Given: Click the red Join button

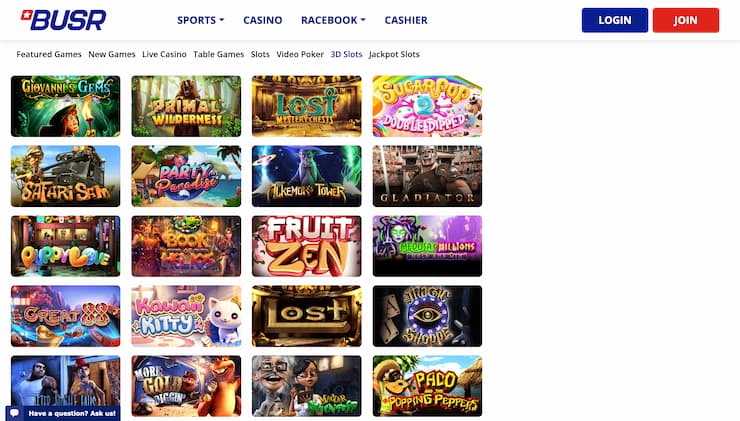Looking at the screenshot, I should [x=686, y=20].
